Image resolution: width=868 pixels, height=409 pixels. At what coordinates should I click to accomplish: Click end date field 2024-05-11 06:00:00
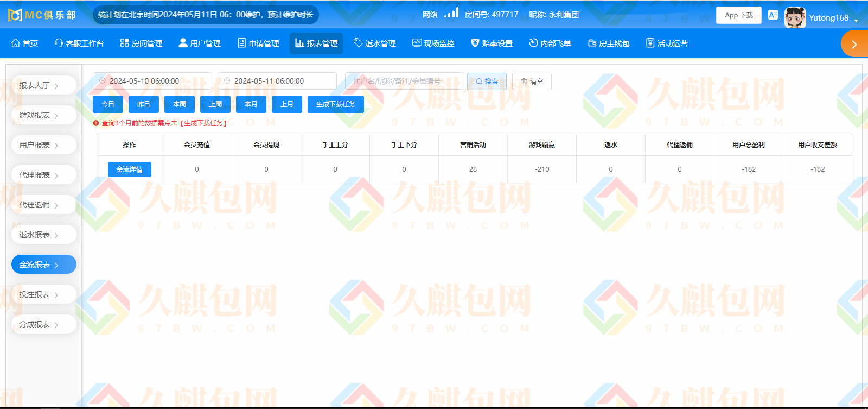[x=277, y=81]
